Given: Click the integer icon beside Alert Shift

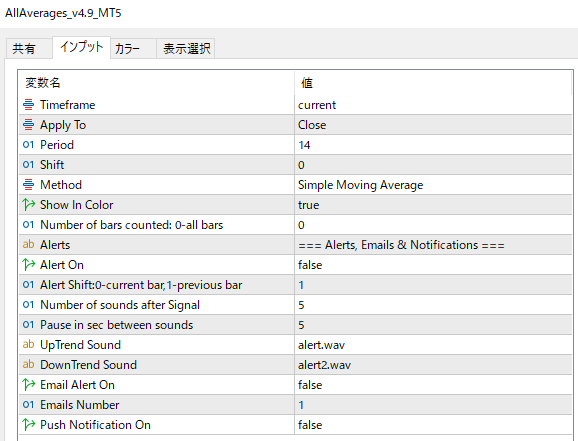Looking at the screenshot, I should (x=28, y=285).
